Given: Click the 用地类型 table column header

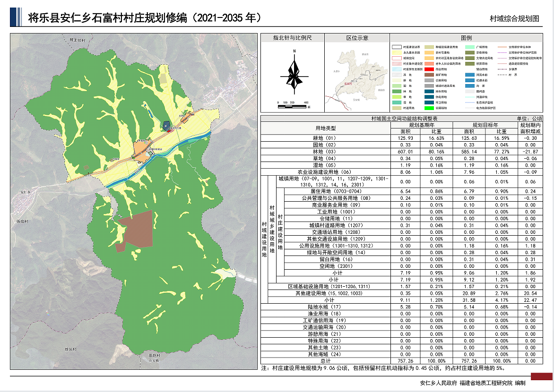Looking at the screenshot, I should pyautogui.click(x=326, y=128).
